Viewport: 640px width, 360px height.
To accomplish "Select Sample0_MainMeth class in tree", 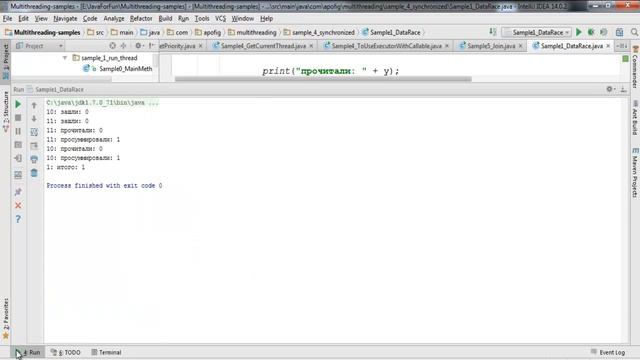I will pos(126,69).
